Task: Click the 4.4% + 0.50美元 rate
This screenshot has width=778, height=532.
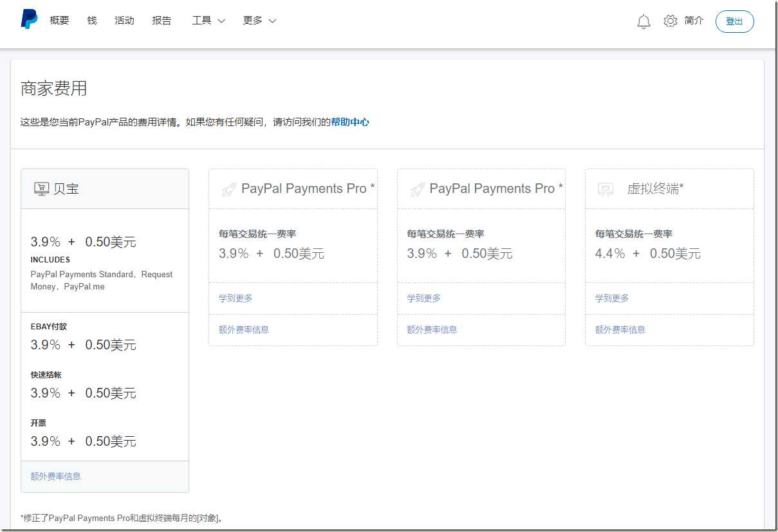Action: (648, 253)
